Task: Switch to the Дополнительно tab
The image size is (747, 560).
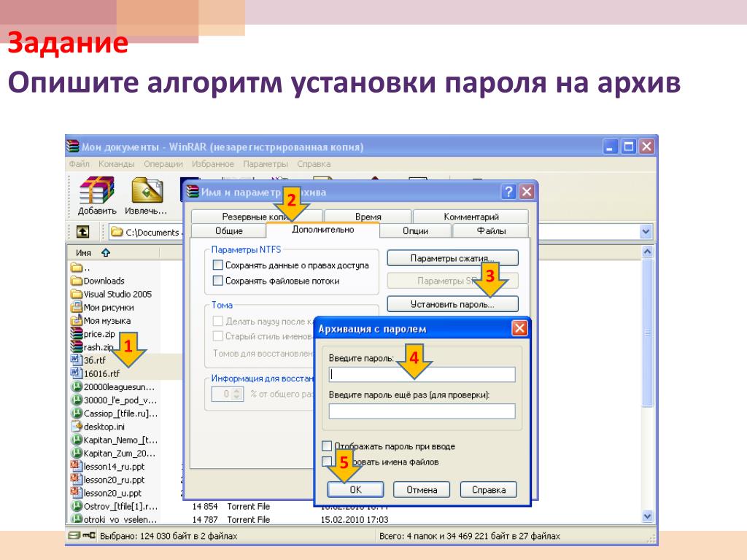Action: (x=323, y=230)
